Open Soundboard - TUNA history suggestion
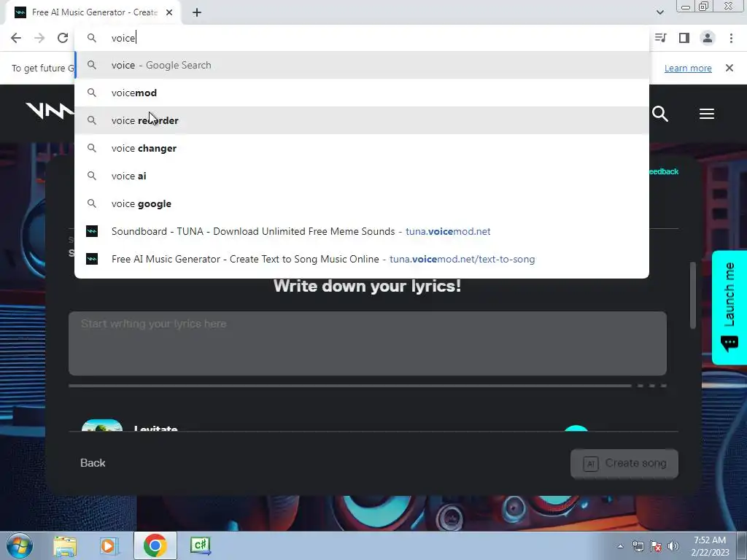The image size is (747, 560). tap(362, 231)
